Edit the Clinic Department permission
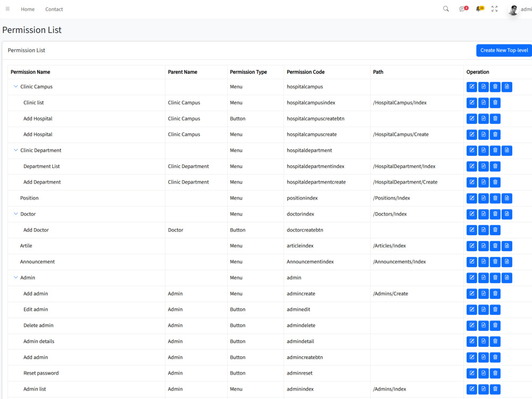This screenshot has height=399, width=532. [472, 151]
